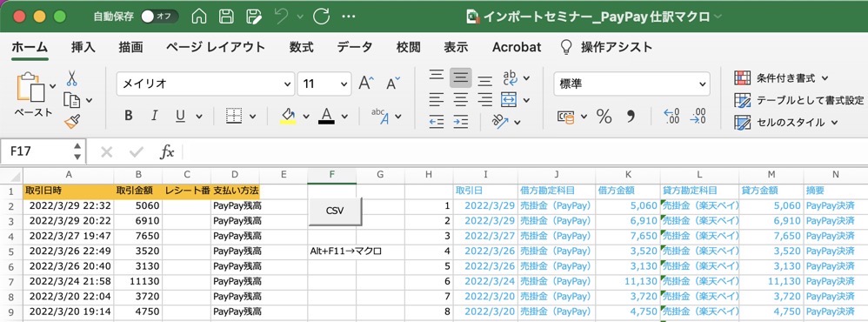
Task: Toggle Underline formatting
Action: point(180,116)
